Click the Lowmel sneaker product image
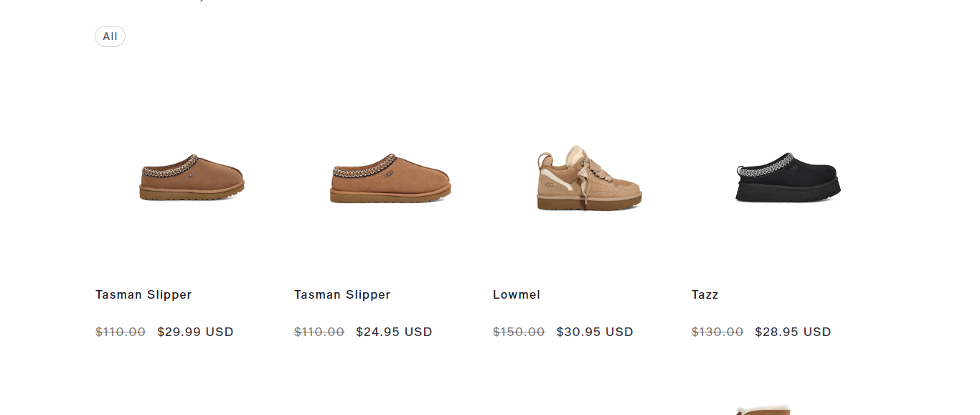Screen dimensions: 980x415 tap(588, 179)
